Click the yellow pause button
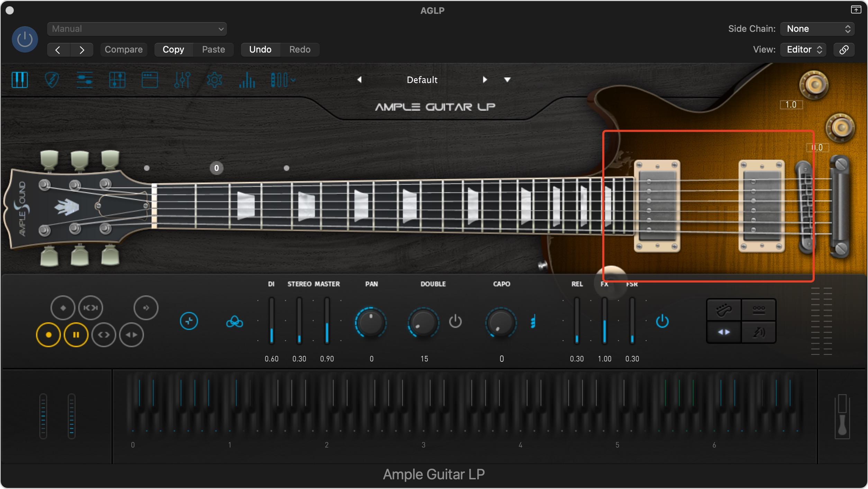The height and width of the screenshot is (489, 868). (76, 334)
